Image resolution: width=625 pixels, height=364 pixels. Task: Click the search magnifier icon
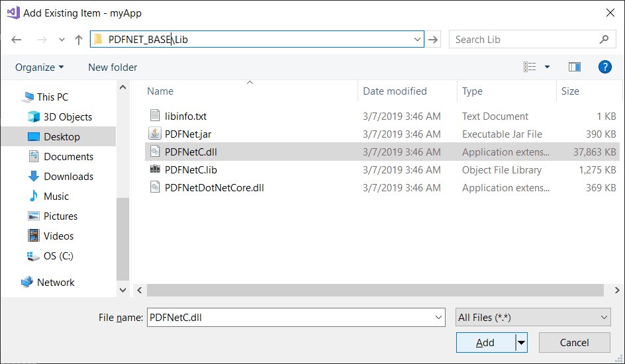coord(604,40)
